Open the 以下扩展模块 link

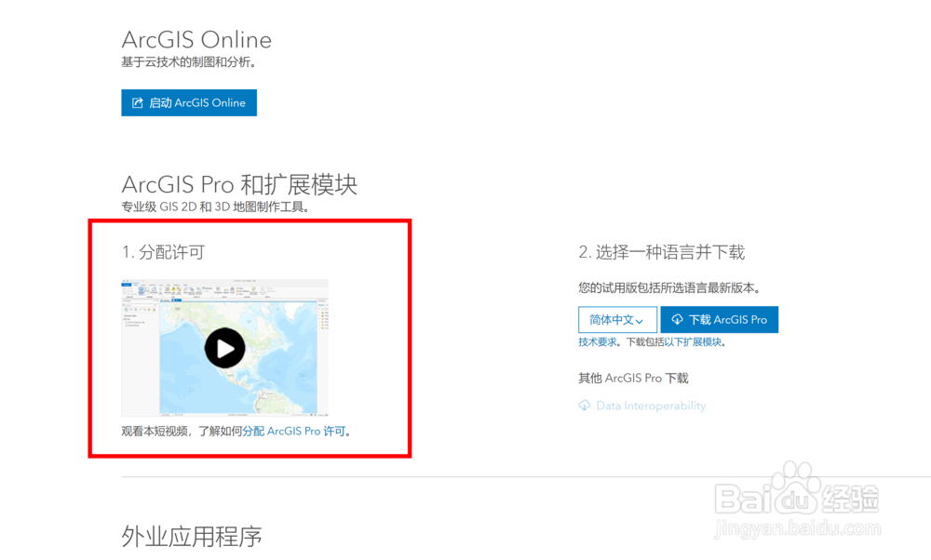click(693, 342)
